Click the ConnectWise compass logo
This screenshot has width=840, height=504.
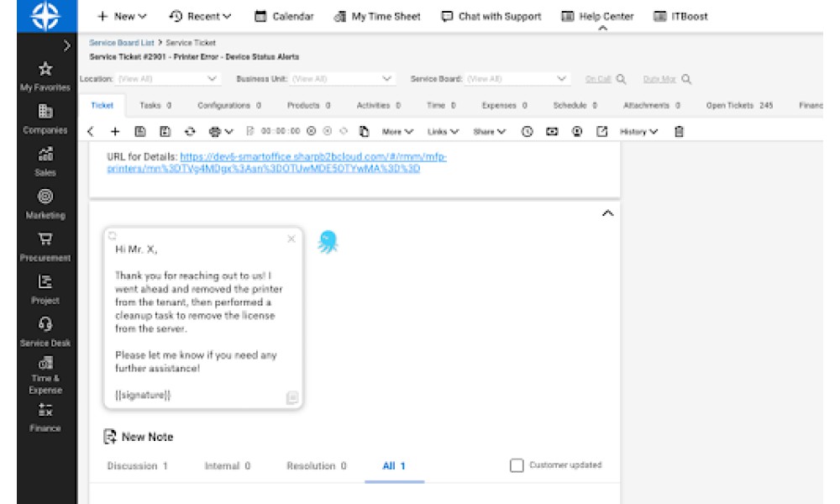tap(45, 15)
